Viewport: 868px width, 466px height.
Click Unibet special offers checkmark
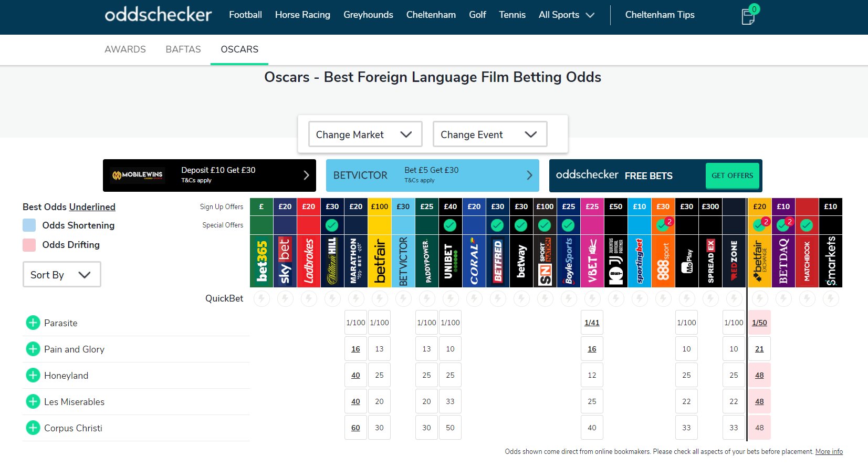(450, 225)
